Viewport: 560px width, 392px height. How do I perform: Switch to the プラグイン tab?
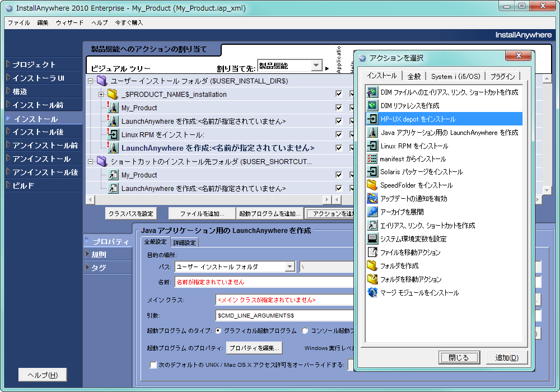coord(502,76)
